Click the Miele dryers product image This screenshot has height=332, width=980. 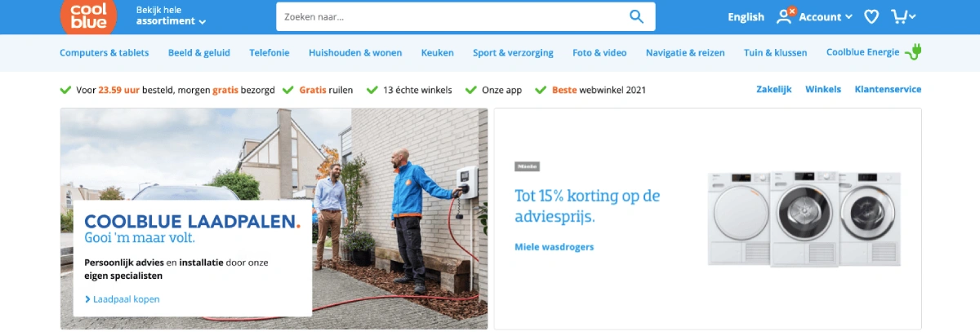[x=804, y=218]
